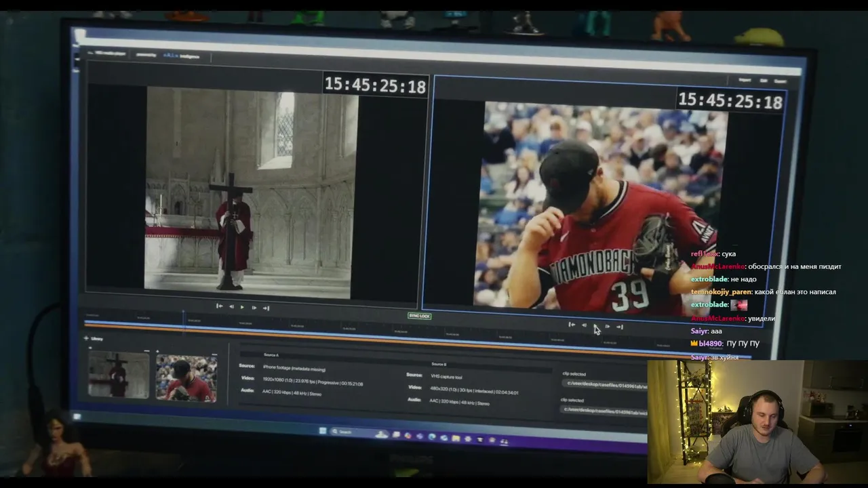
Task: Select the church cross clip thumbnail
Action: (x=119, y=374)
